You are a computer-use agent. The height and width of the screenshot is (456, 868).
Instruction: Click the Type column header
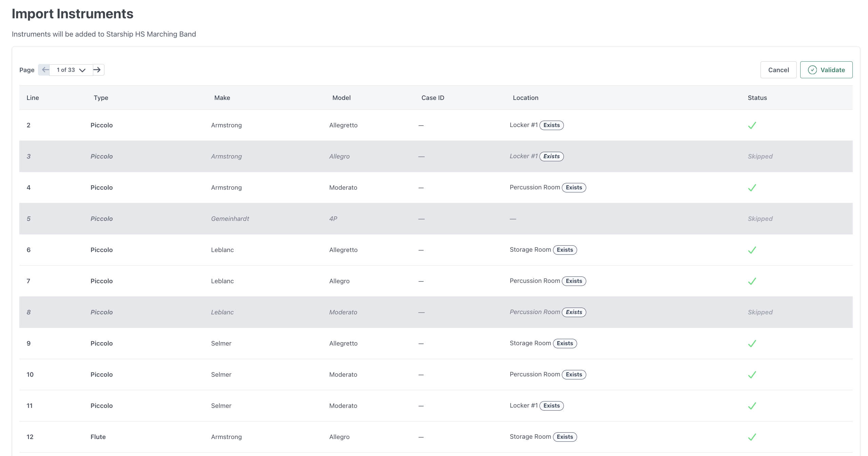click(101, 98)
